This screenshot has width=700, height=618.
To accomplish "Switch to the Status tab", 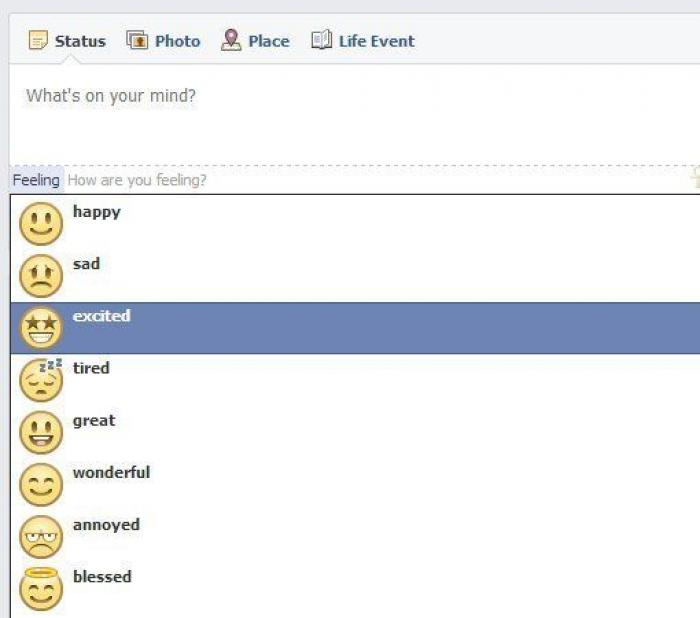I will 67,41.
